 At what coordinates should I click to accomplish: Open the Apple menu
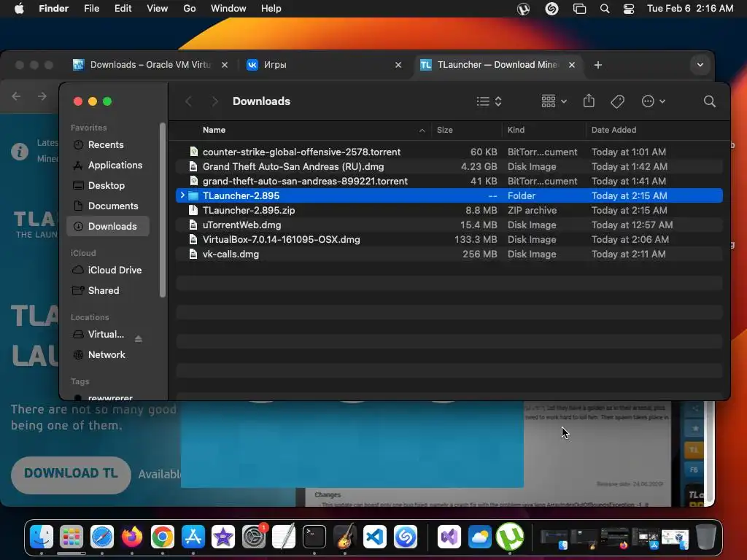coord(19,9)
